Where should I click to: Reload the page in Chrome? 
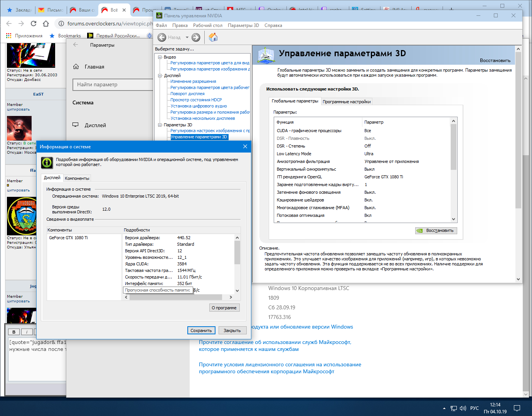(x=34, y=23)
